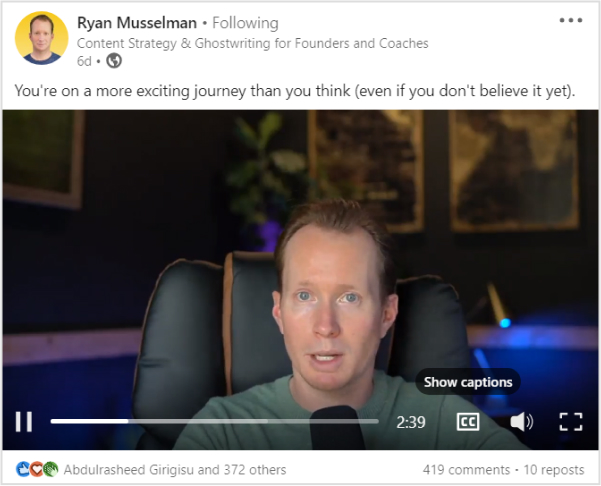This screenshot has width=601, height=486.
Task: Click the 2:39 remaining time display
Action: (411, 422)
